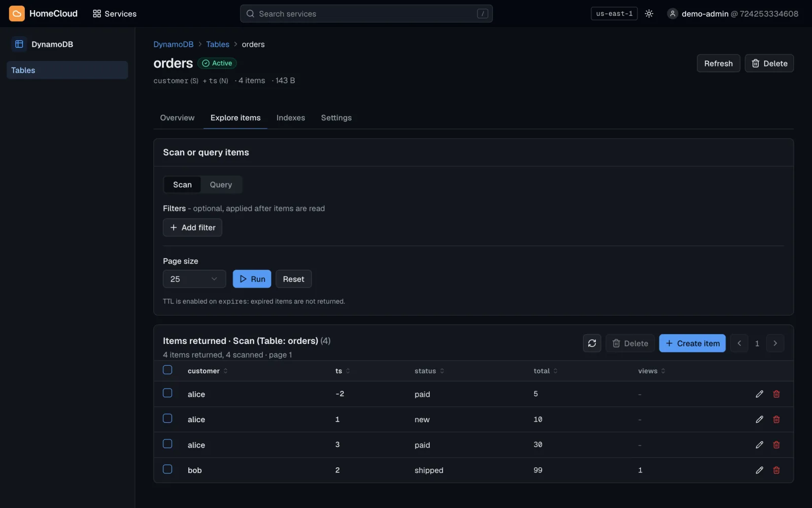Select Query mode
Viewport: 812px width, 508px height.
click(221, 185)
